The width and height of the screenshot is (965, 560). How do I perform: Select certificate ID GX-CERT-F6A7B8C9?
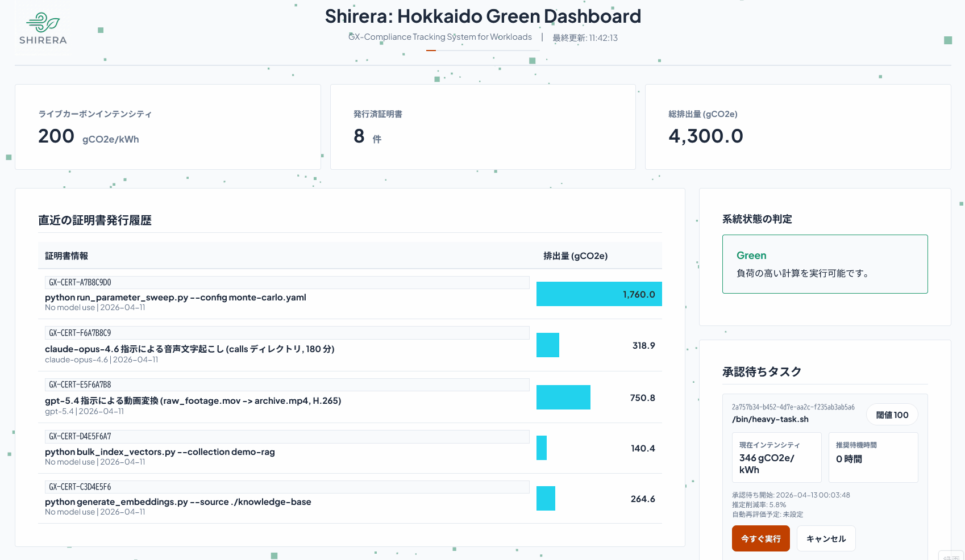pyautogui.click(x=287, y=333)
